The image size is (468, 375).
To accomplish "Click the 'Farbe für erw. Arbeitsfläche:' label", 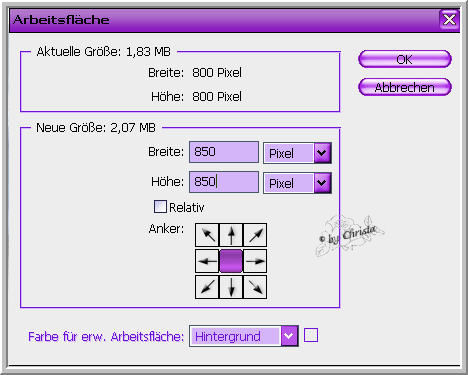I will [106, 336].
